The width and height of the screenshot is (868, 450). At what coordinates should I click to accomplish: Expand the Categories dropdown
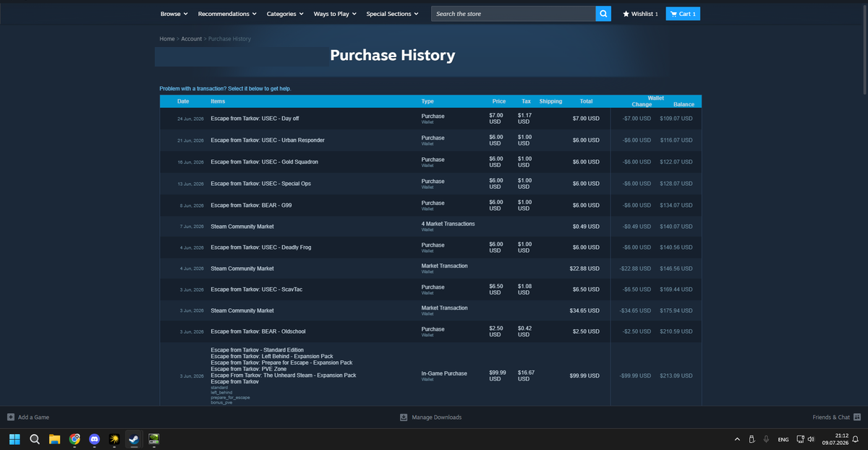click(x=285, y=14)
